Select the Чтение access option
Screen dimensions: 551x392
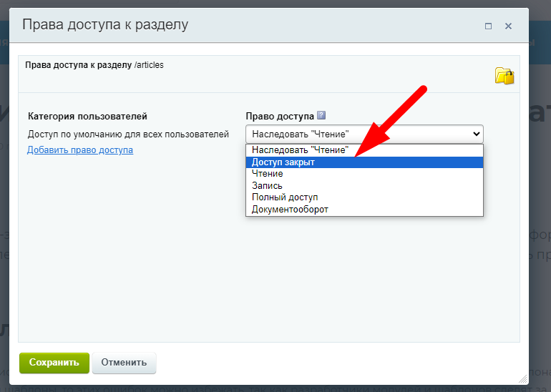268,174
